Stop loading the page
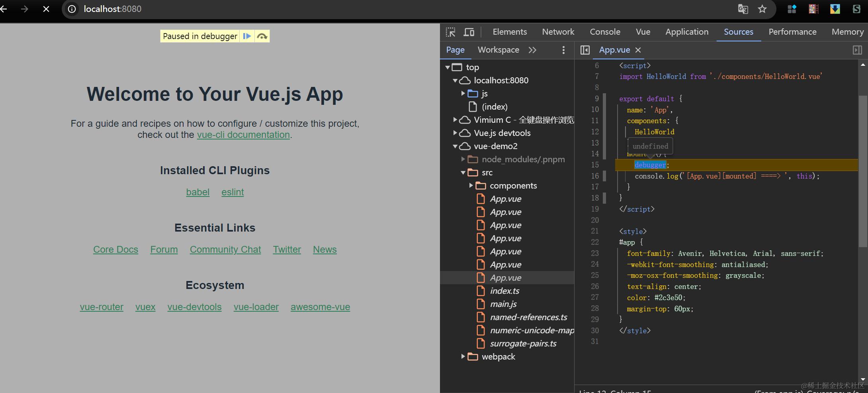The image size is (868, 393). [x=46, y=9]
